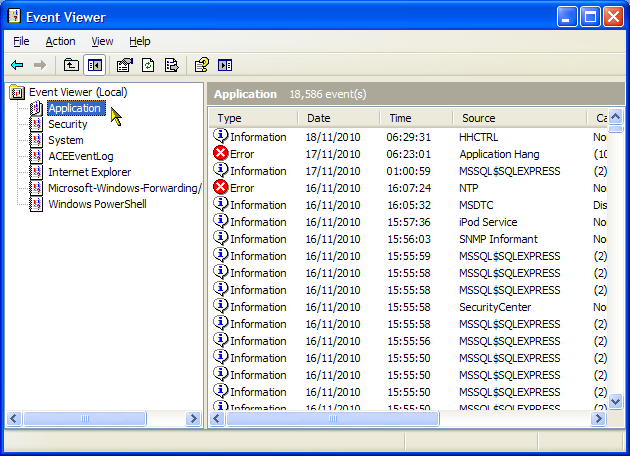Select the iPod Service source cell
This screenshot has width=630, height=456.
tap(488, 222)
